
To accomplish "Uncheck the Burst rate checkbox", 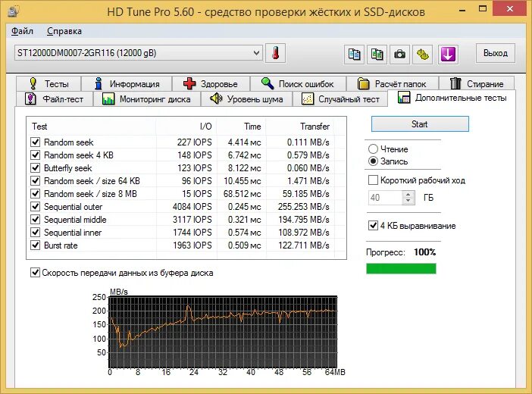I will (x=36, y=245).
